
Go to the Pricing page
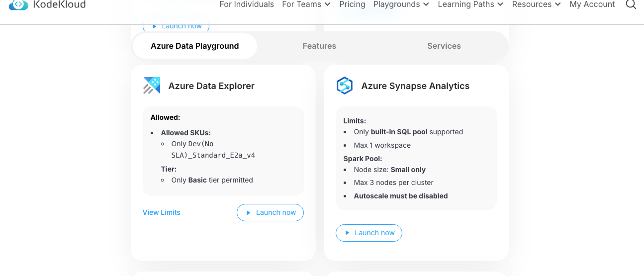(352, 4)
